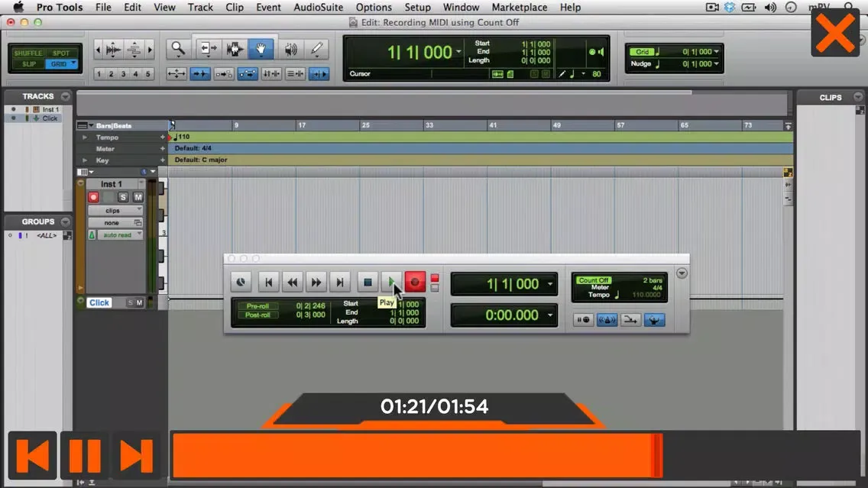
Task: Open the Setup menu
Action: [417, 7]
